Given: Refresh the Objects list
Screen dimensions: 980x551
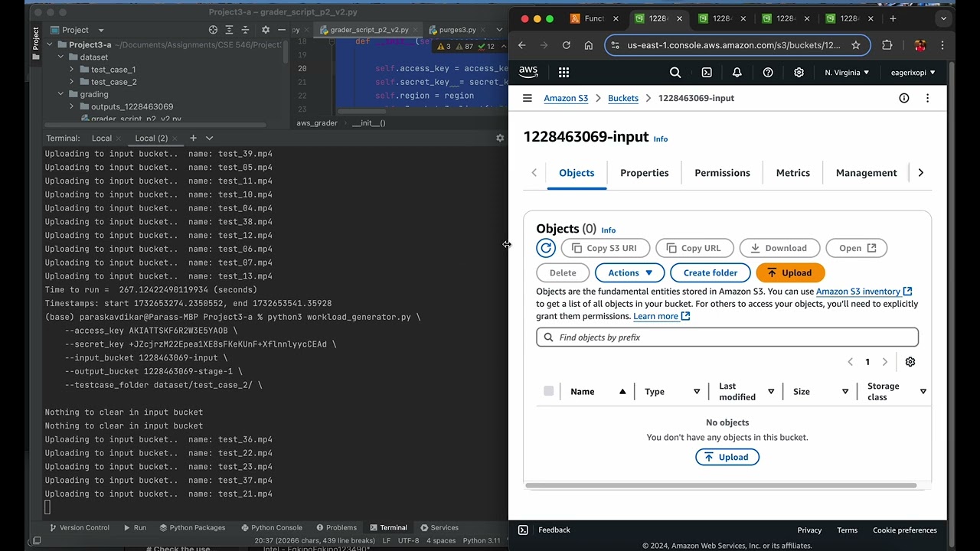Looking at the screenshot, I should [x=546, y=248].
